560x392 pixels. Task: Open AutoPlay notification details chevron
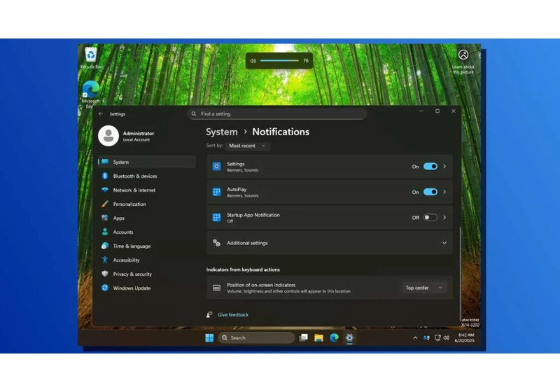[x=444, y=192]
